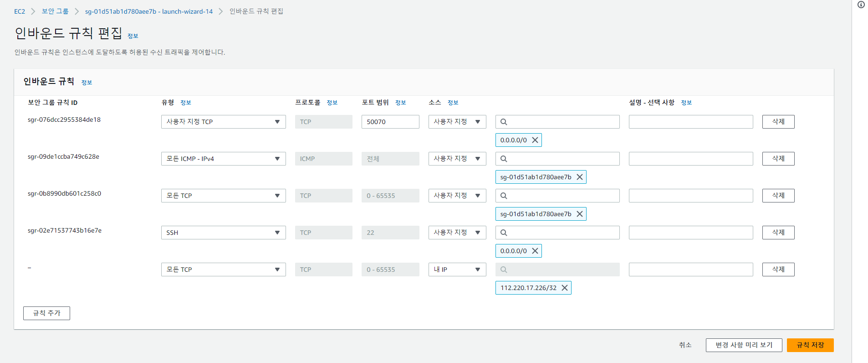Click description field of ICMP rule
The image size is (868, 363).
[x=691, y=159]
